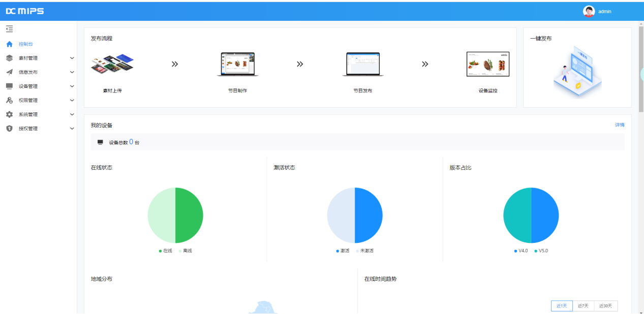Image resolution: width=644 pixels, height=314 pixels.
Task: Click the 在线时间趋势 heading
Action: click(381, 279)
